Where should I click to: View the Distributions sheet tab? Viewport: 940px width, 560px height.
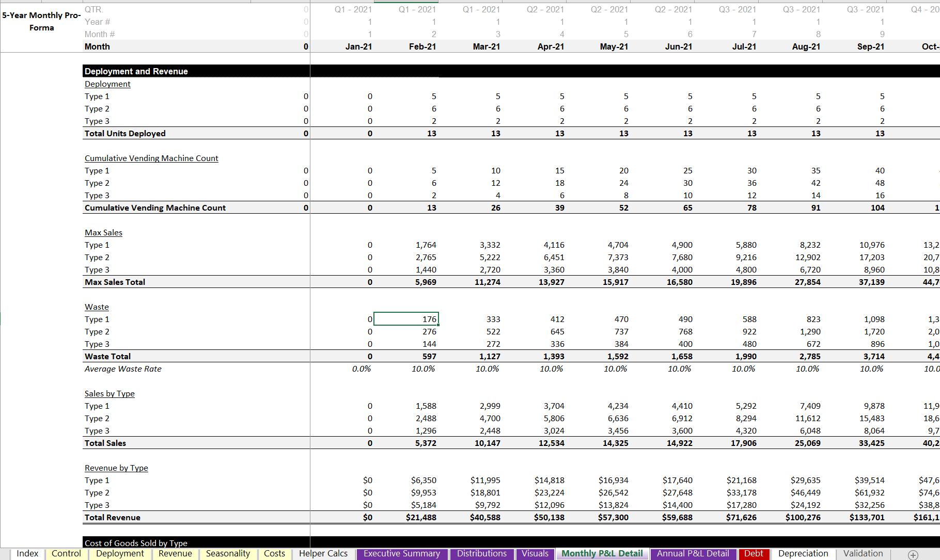(x=481, y=553)
